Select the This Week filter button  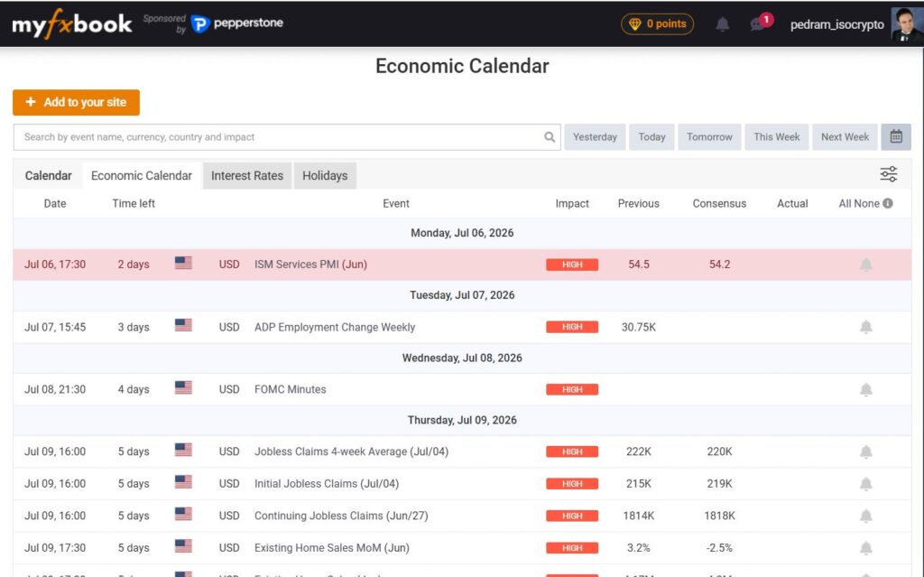776,137
